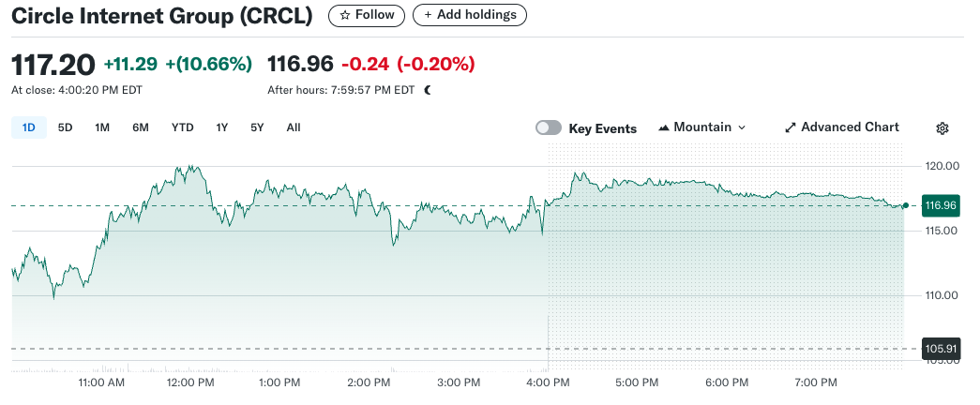The width and height of the screenshot is (980, 405).
Task: Click the green end-point dot on price line
Action: pos(905,205)
